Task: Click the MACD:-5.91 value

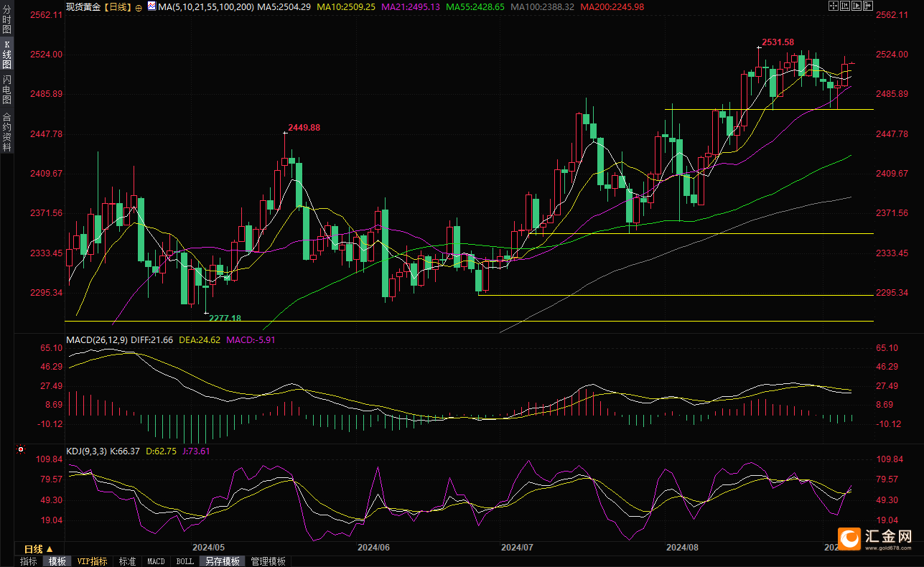Action: 250,339
